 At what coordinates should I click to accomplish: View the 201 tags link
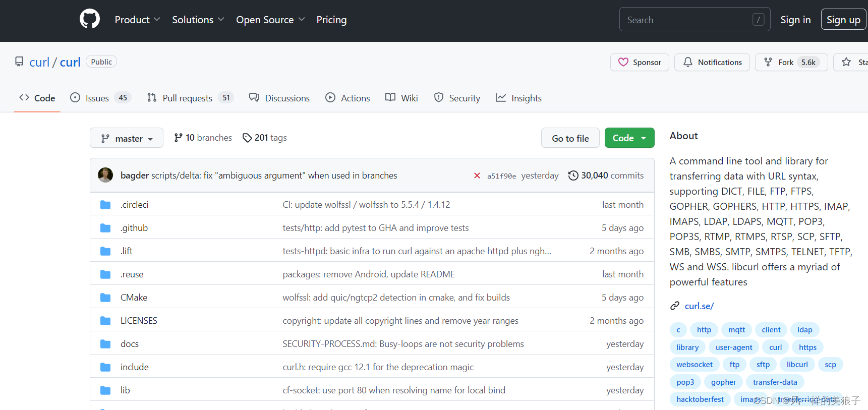coord(265,138)
